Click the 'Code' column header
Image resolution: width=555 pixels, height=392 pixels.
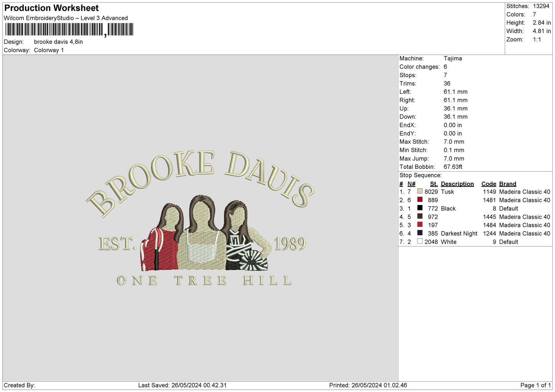(489, 184)
